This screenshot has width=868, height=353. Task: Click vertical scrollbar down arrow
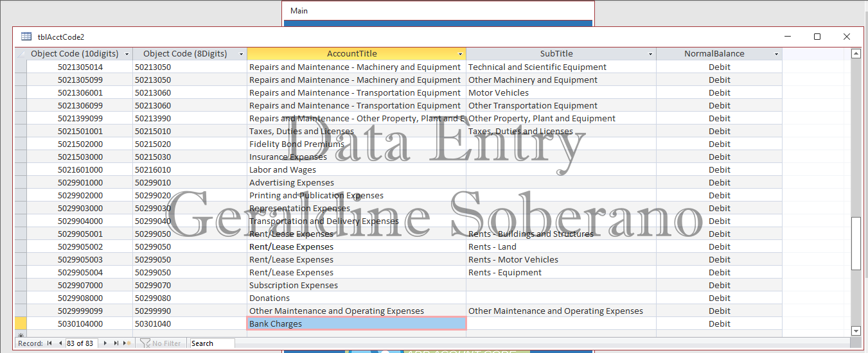click(856, 331)
